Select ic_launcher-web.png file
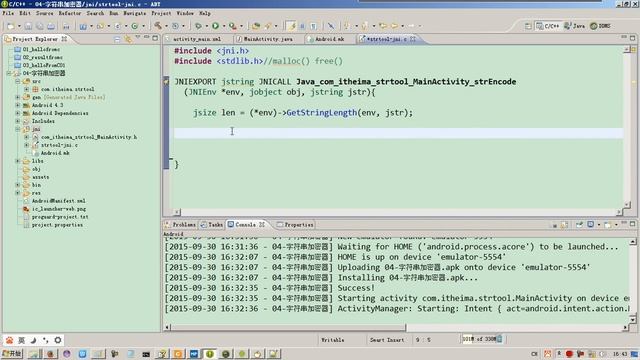 (59, 209)
